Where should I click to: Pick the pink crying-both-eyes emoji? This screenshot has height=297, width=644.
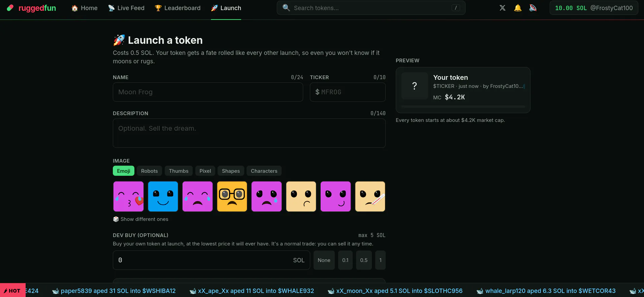tap(197, 197)
